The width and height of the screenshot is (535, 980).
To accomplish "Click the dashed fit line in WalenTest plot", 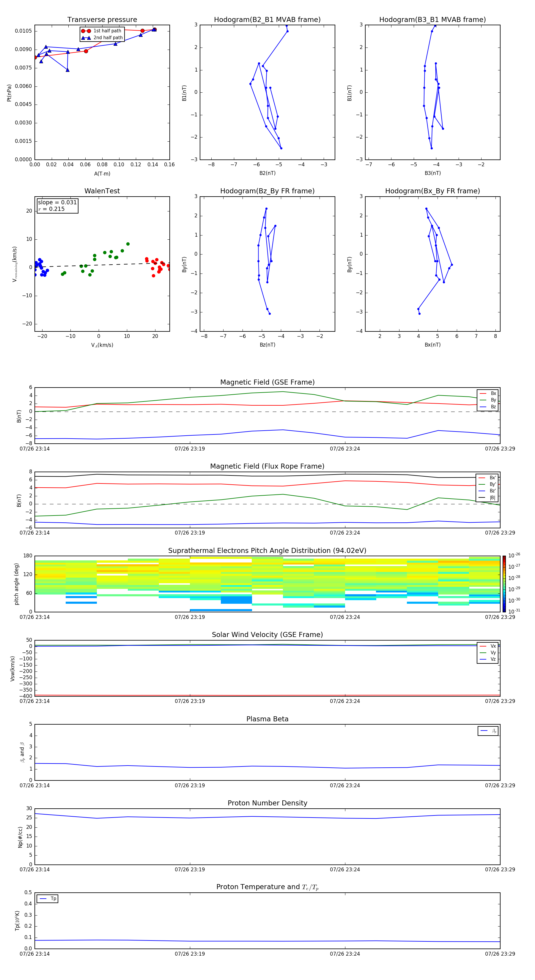I will [102, 265].
